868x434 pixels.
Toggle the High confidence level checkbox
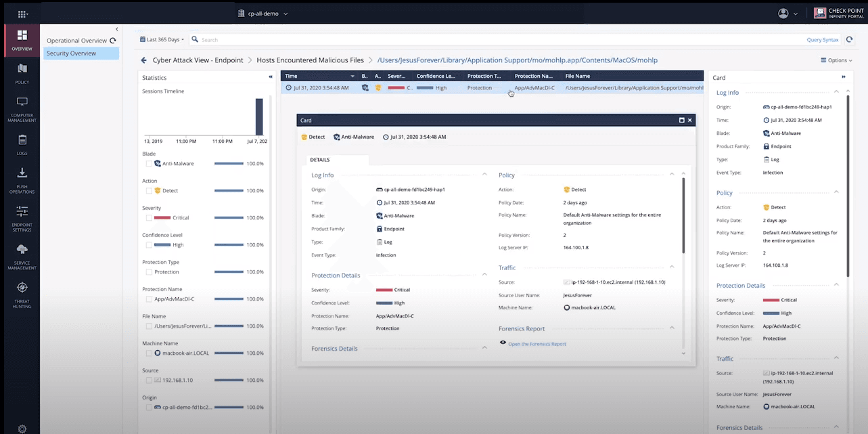coord(149,244)
